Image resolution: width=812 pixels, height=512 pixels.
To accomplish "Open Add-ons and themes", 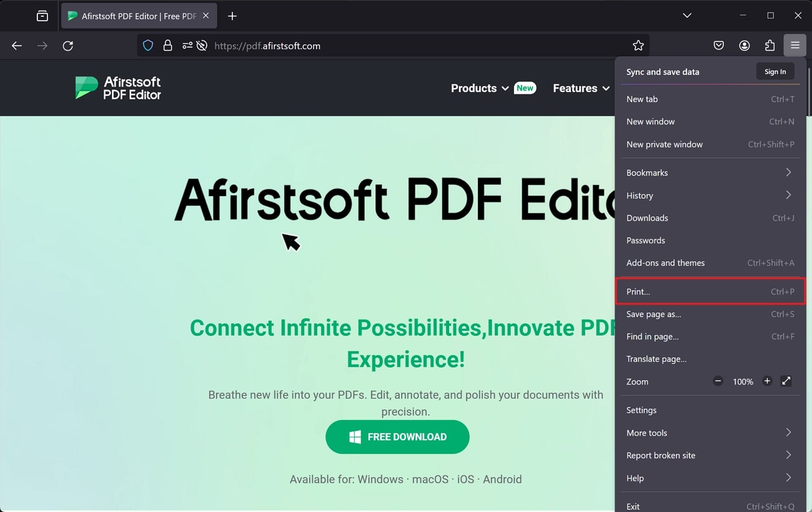I will tap(710, 263).
